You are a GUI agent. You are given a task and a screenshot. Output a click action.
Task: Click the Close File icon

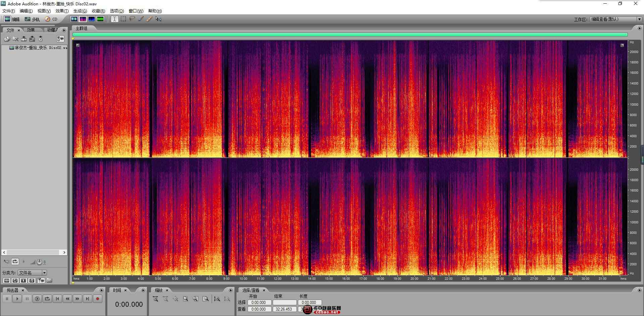point(15,39)
